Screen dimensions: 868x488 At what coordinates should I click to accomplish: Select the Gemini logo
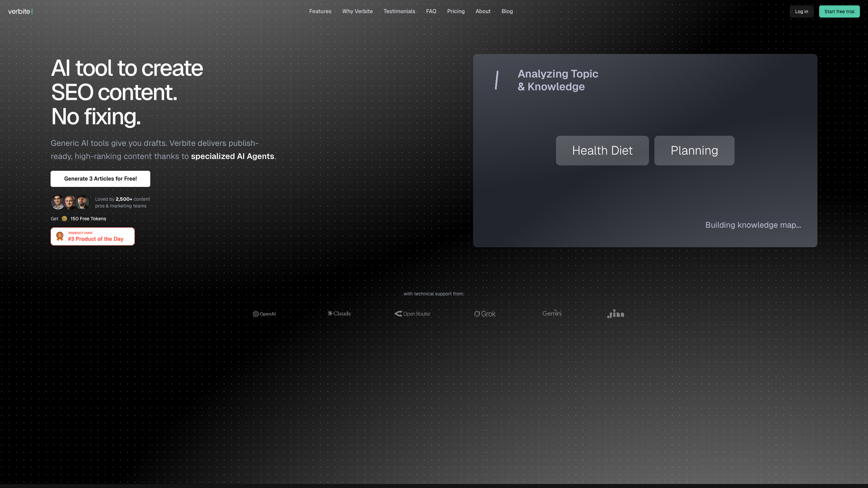point(552,313)
